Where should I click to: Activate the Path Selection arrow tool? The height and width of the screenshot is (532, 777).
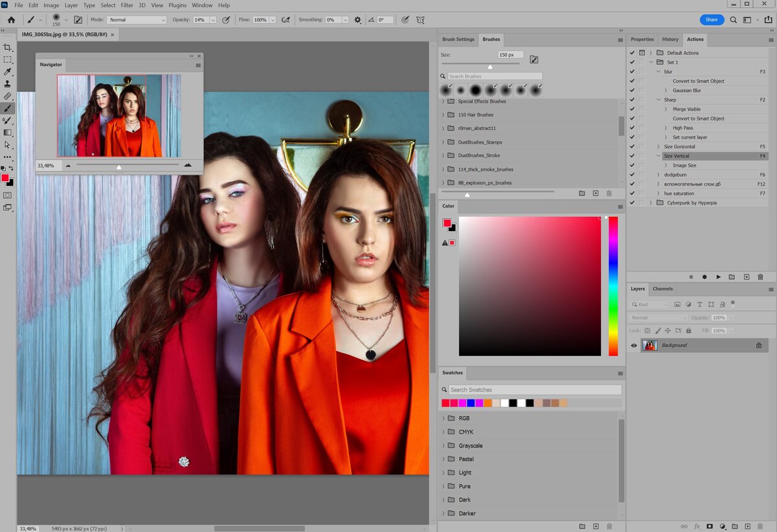8,145
